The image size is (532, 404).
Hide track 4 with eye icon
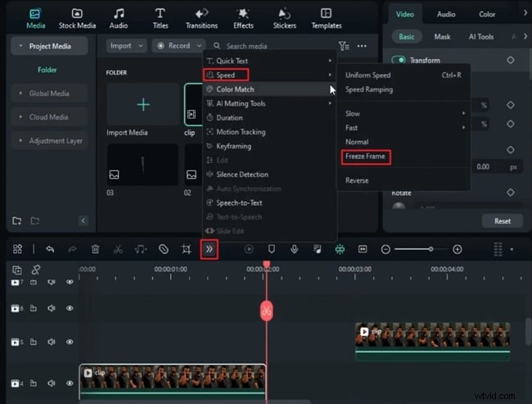pyautogui.click(x=70, y=384)
